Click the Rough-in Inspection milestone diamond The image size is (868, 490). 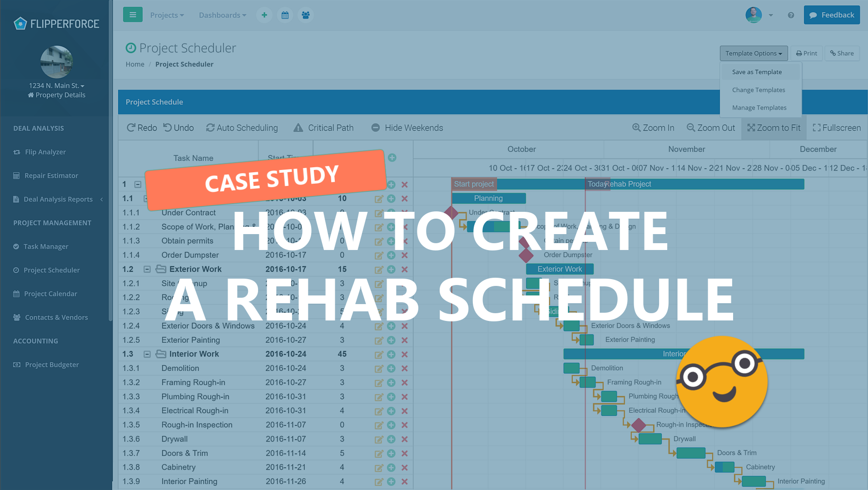click(639, 425)
